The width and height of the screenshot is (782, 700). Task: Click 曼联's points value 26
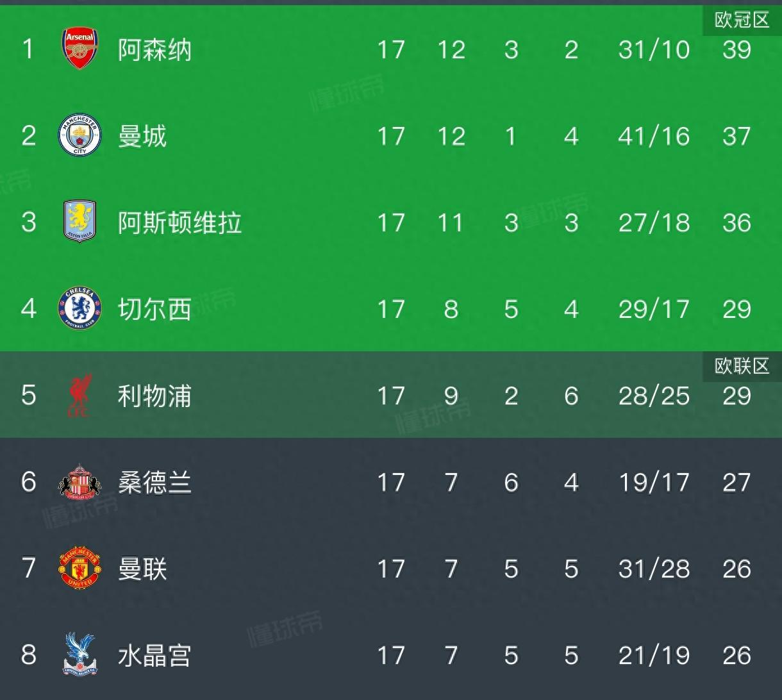pyautogui.click(x=736, y=569)
